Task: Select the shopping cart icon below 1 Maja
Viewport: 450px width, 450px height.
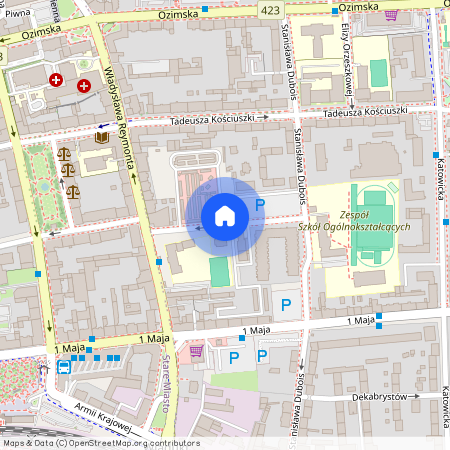Action: click(x=196, y=351)
